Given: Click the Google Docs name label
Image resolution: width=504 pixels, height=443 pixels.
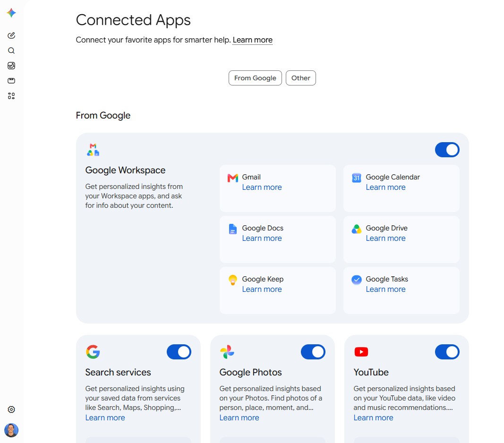Looking at the screenshot, I should pyautogui.click(x=263, y=228).
